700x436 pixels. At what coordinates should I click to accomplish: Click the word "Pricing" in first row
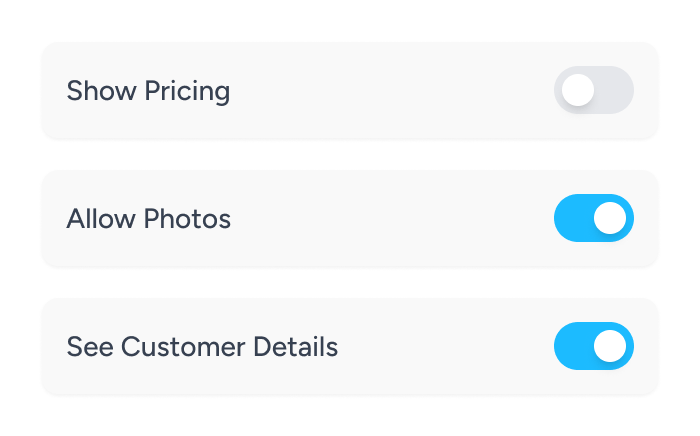coord(187,92)
